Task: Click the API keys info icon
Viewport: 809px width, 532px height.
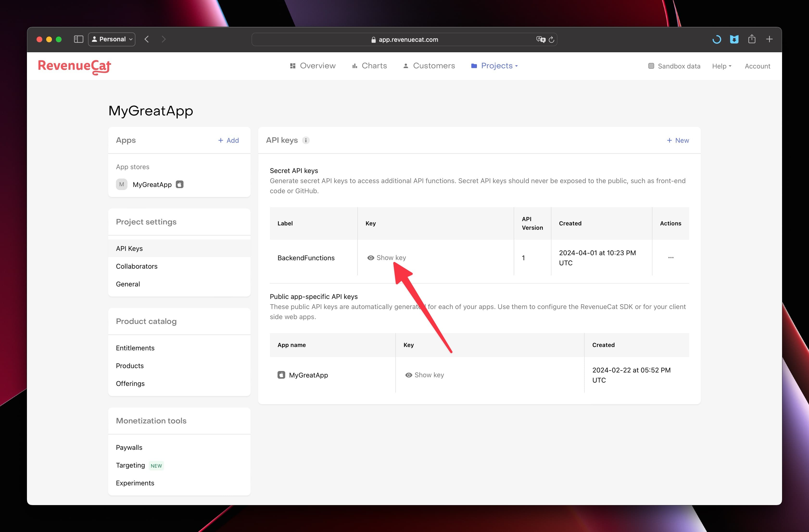Action: point(306,140)
